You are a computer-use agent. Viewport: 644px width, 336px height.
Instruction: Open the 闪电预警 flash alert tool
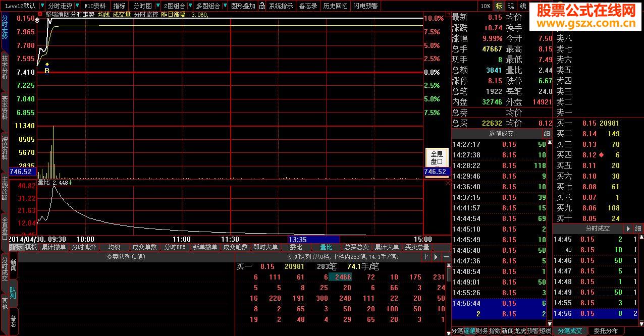tap(366, 6)
